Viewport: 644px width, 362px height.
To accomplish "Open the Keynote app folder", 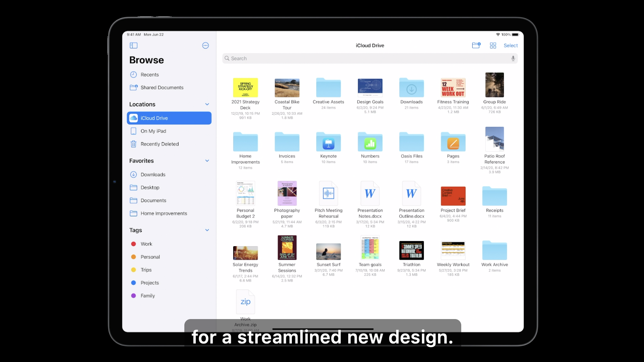I will point(328,143).
